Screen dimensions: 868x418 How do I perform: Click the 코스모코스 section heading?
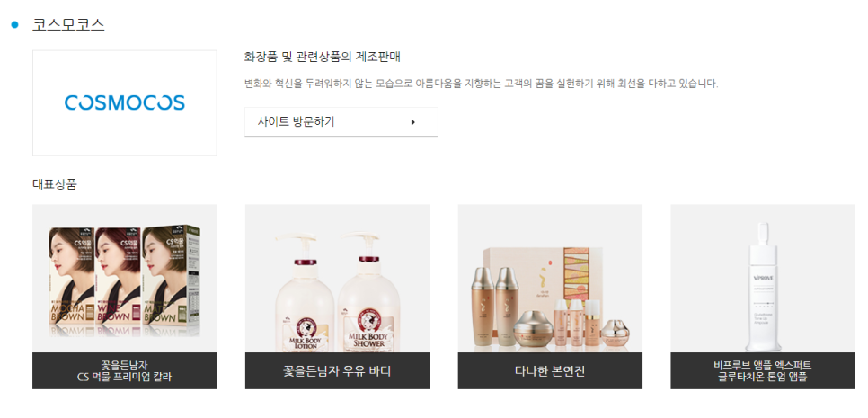68,24
